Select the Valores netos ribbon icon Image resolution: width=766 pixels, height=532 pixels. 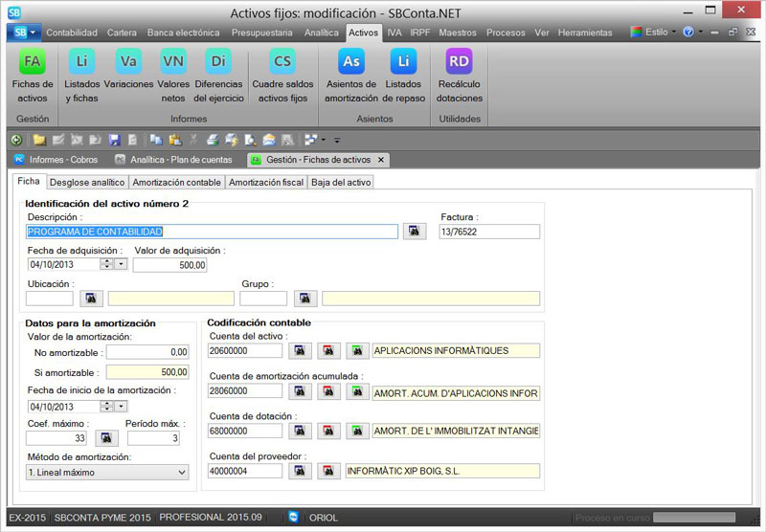(x=173, y=63)
